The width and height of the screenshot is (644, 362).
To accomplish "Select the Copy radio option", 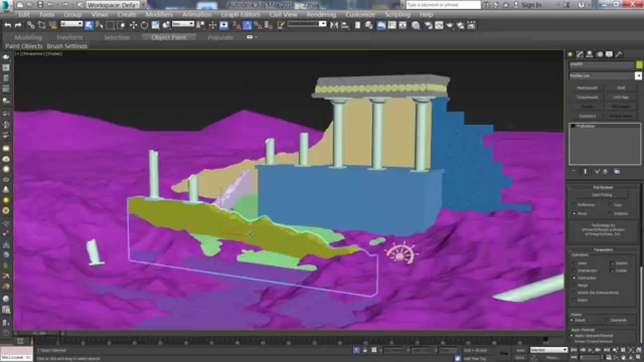I will click(610, 205).
